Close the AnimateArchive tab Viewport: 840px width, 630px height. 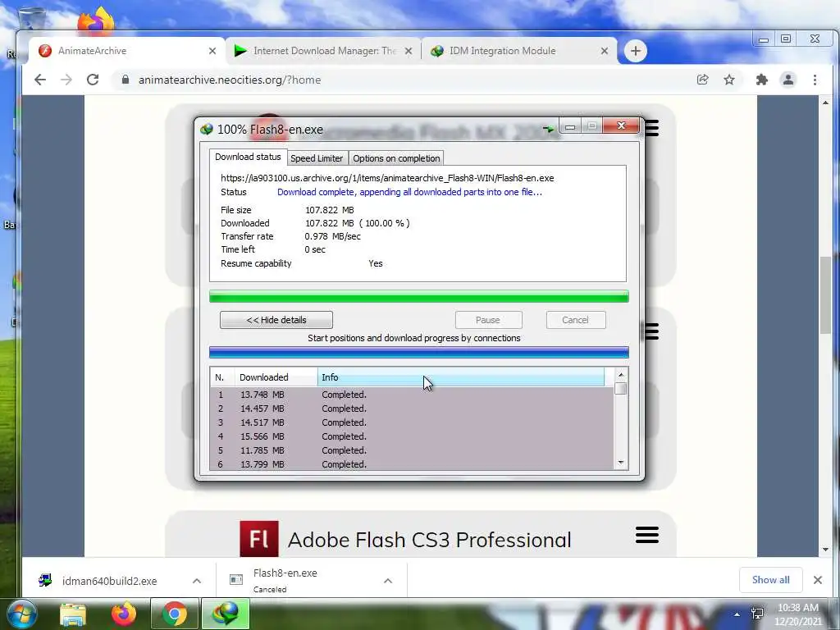pos(212,51)
